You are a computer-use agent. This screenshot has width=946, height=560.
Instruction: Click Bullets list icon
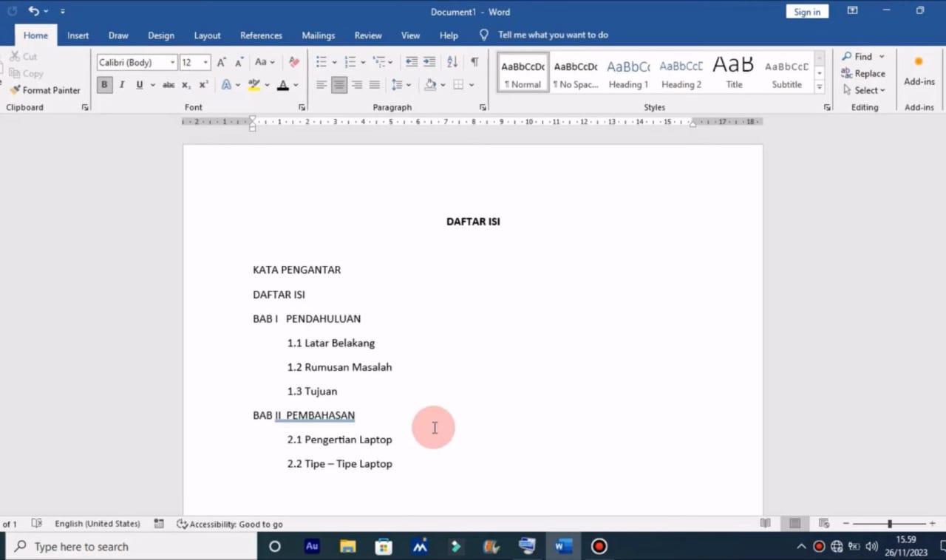[321, 62]
